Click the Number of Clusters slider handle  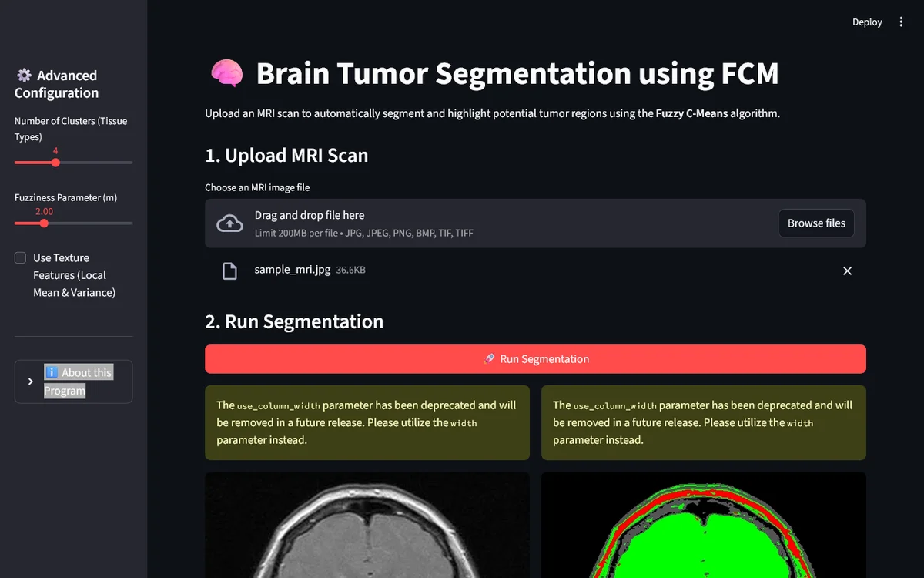55,163
